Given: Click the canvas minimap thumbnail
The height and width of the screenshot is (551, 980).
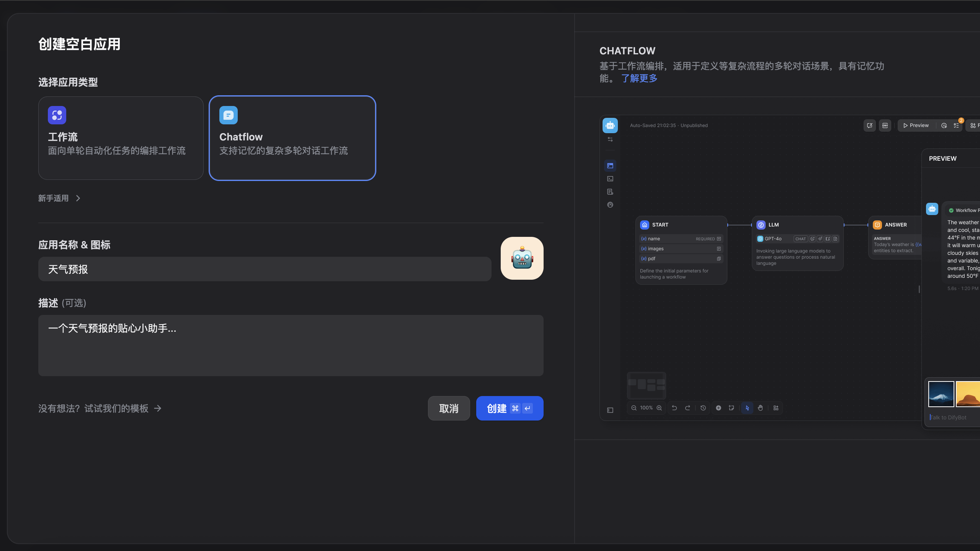Looking at the screenshot, I should tap(647, 385).
